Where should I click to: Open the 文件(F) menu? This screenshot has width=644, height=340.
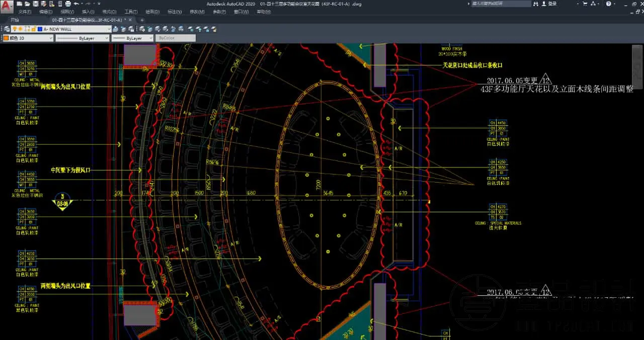(x=25, y=12)
